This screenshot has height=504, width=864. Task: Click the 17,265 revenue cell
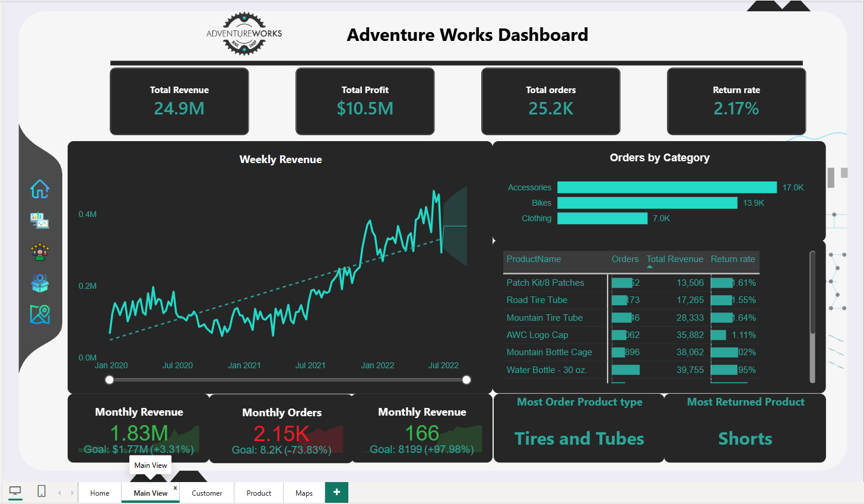click(690, 300)
